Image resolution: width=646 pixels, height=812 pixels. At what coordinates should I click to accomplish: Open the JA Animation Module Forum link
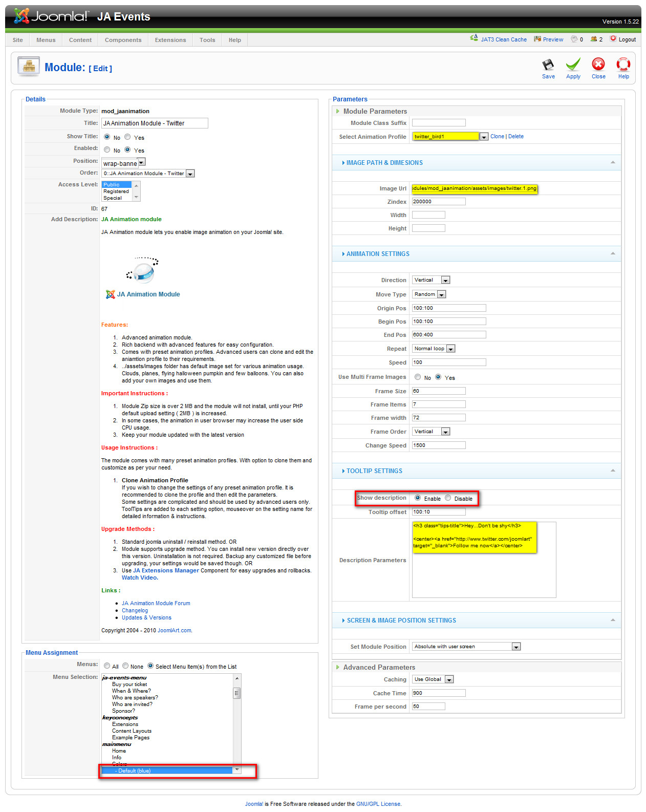(x=156, y=603)
